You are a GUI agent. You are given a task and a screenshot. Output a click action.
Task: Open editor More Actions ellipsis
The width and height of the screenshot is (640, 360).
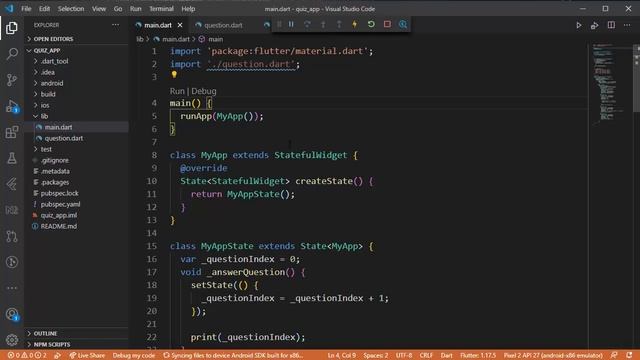627,25
